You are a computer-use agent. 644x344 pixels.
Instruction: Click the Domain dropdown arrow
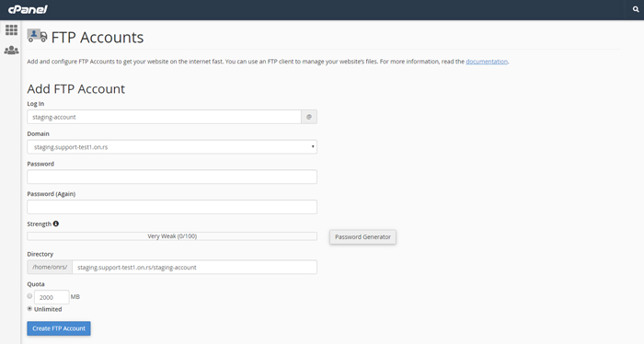coord(313,147)
